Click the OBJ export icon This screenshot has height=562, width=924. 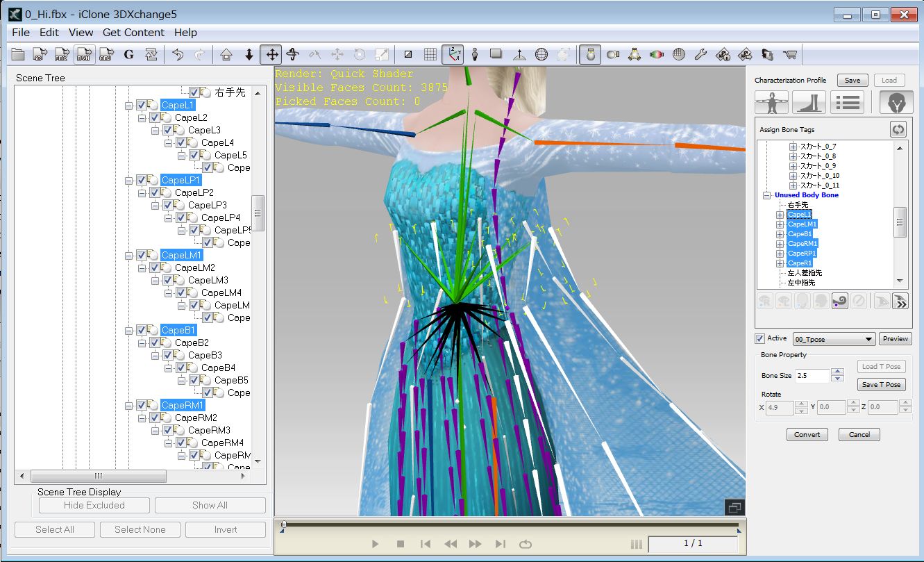106,54
